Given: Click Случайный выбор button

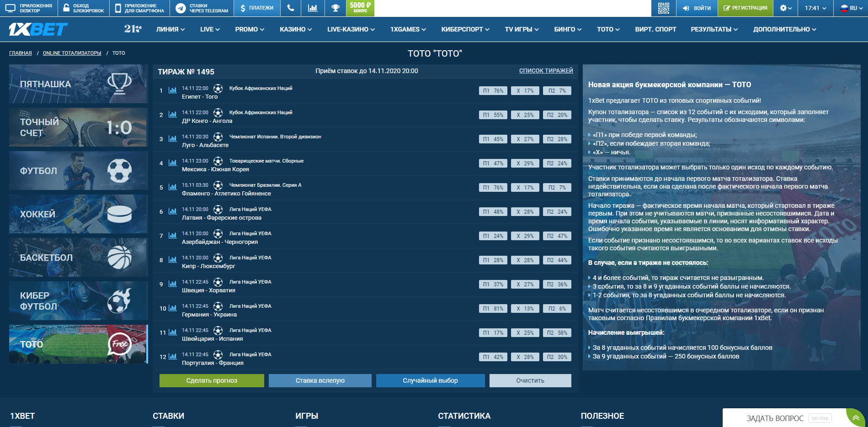Looking at the screenshot, I should click(430, 380).
